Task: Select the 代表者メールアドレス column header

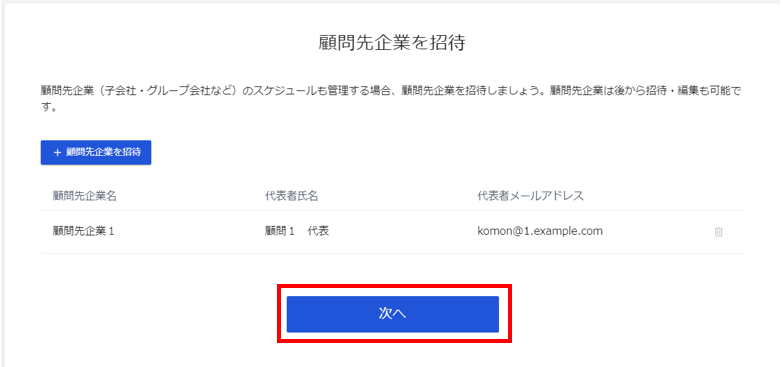Action: 530,196
